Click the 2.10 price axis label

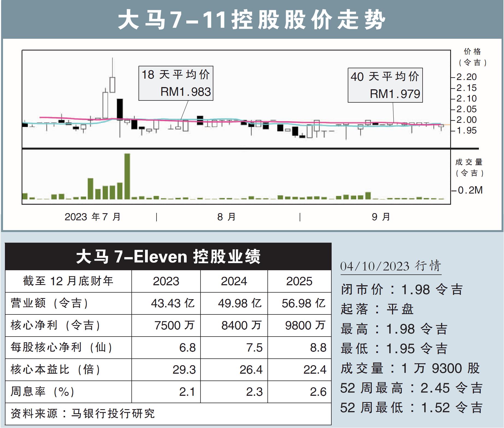coord(466,99)
